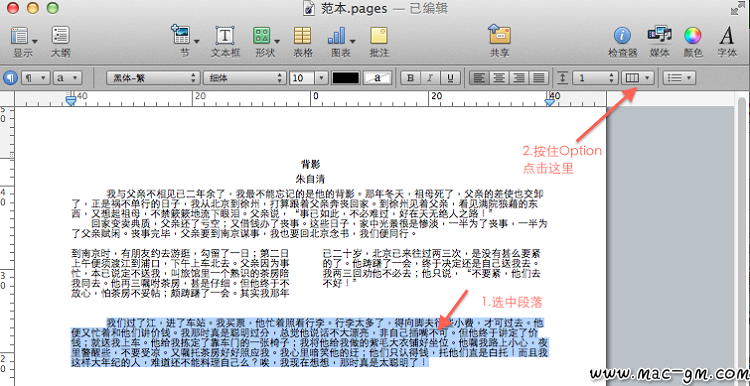Click paragraph starting 我与父亲不相见
The image size is (750, 386).
308,205
